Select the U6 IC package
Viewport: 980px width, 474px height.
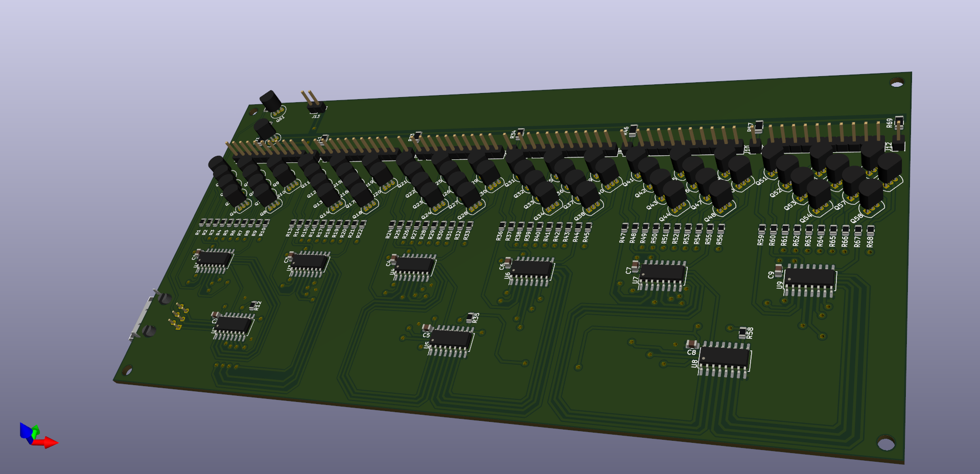click(532, 271)
